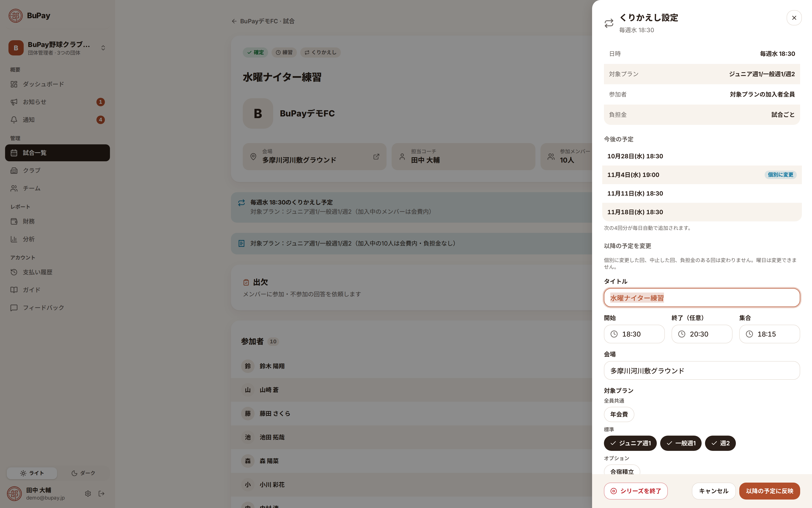The width and height of the screenshot is (812, 508).
Task: Click the ガイド book icon
Action: click(x=14, y=290)
